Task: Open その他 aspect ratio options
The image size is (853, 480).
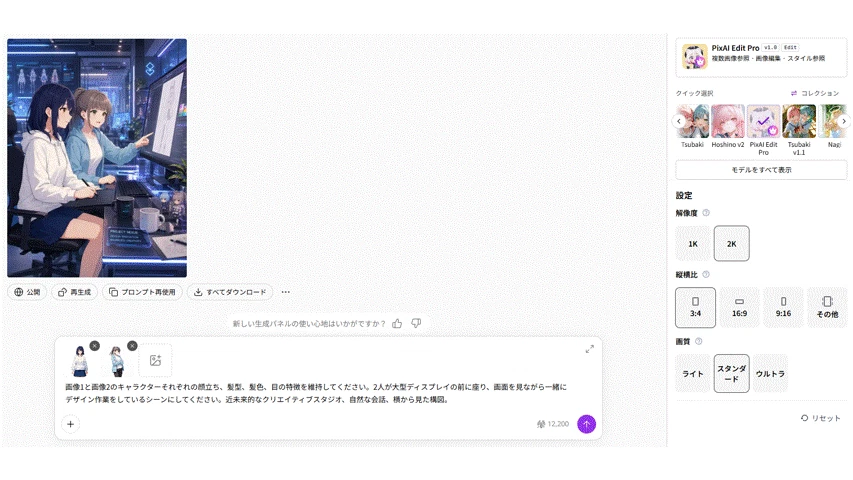Action: click(x=827, y=307)
